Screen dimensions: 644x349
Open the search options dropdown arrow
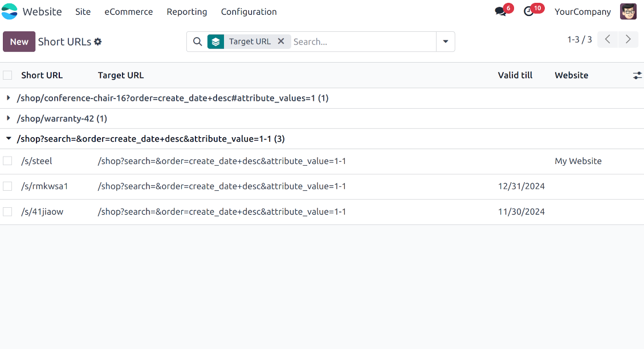445,42
